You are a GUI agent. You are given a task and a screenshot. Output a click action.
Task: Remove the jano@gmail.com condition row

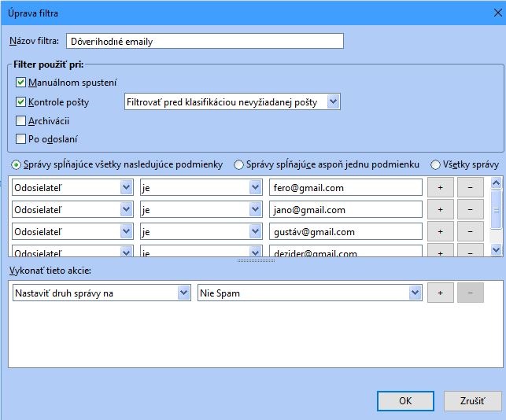(x=470, y=209)
